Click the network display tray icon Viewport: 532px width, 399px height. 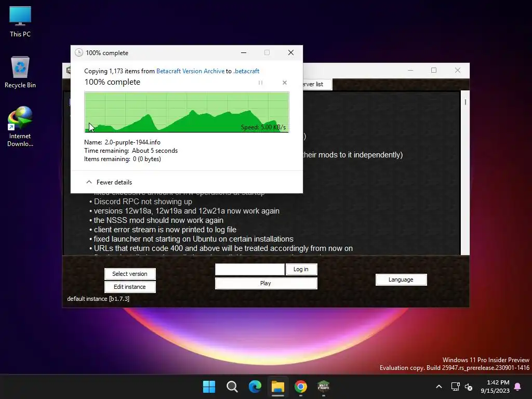[x=455, y=387]
